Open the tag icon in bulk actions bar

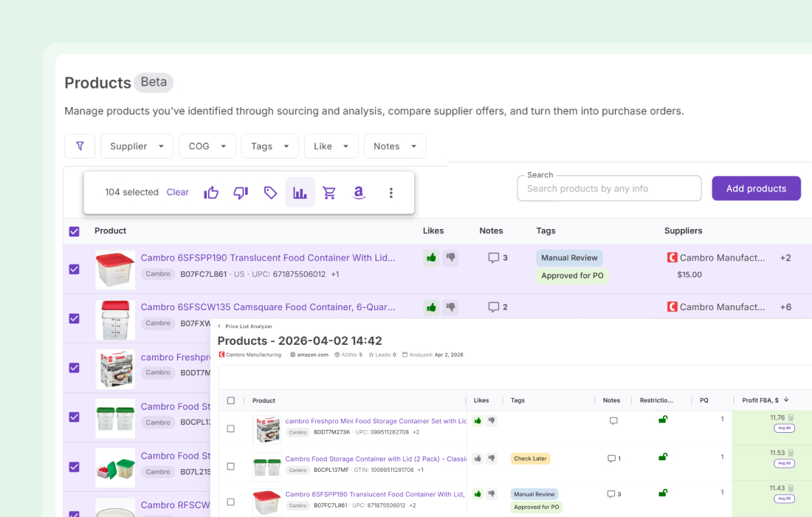point(270,192)
